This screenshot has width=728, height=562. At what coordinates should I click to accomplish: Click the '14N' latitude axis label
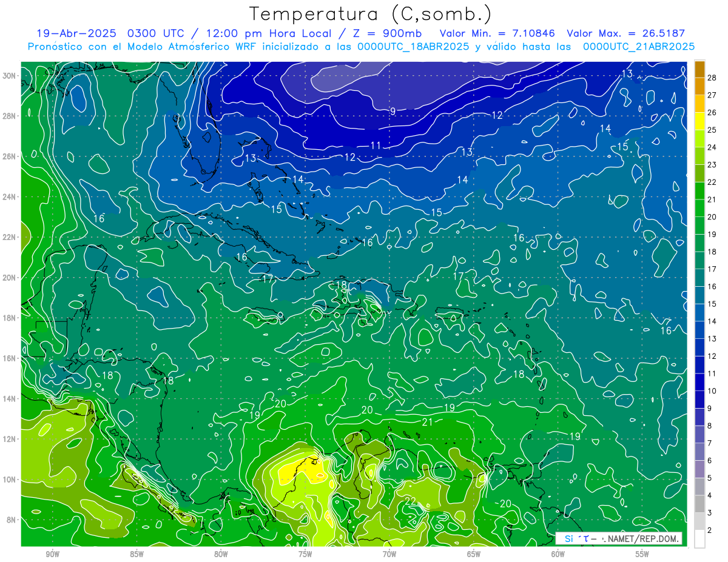pyautogui.click(x=10, y=398)
